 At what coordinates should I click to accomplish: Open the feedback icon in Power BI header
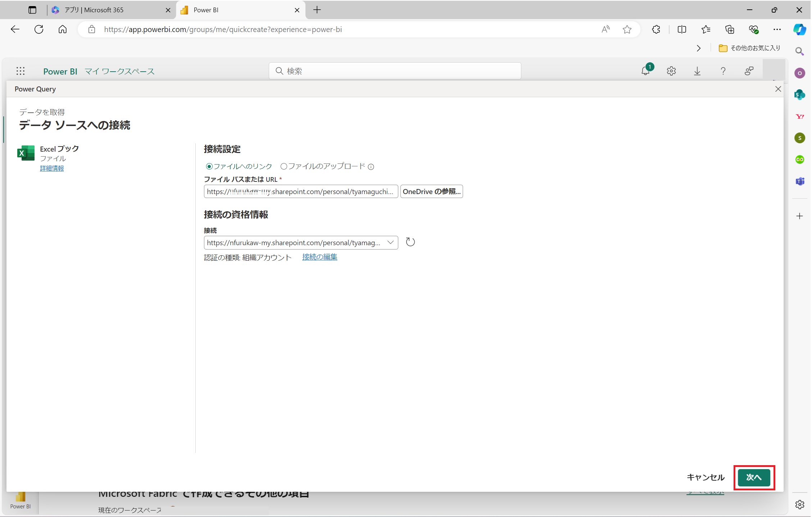[749, 71]
